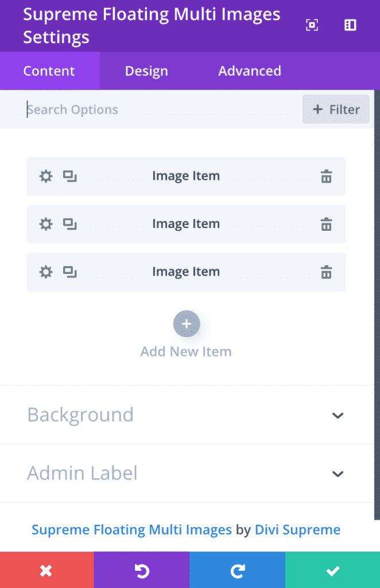Image resolution: width=380 pixels, height=588 pixels.
Task: Undo the last change
Action: (x=142, y=570)
